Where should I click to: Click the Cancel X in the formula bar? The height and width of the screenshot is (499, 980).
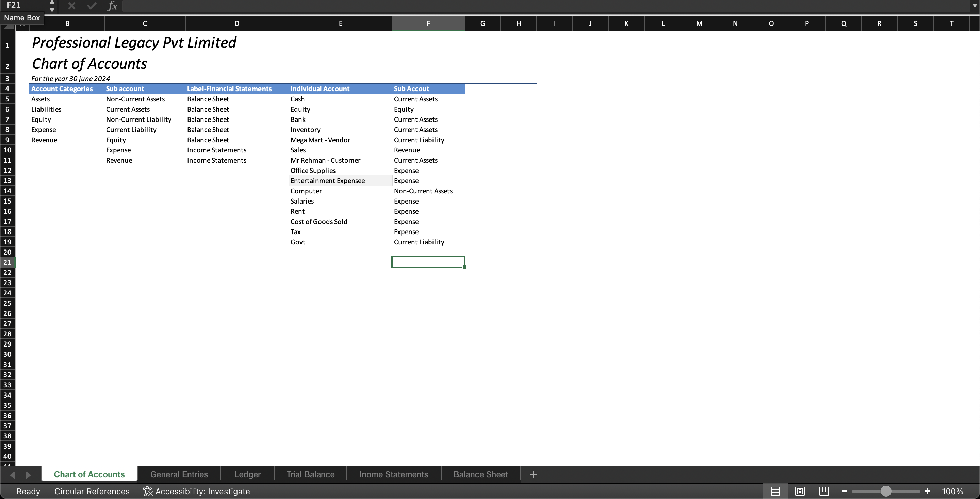coord(71,6)
